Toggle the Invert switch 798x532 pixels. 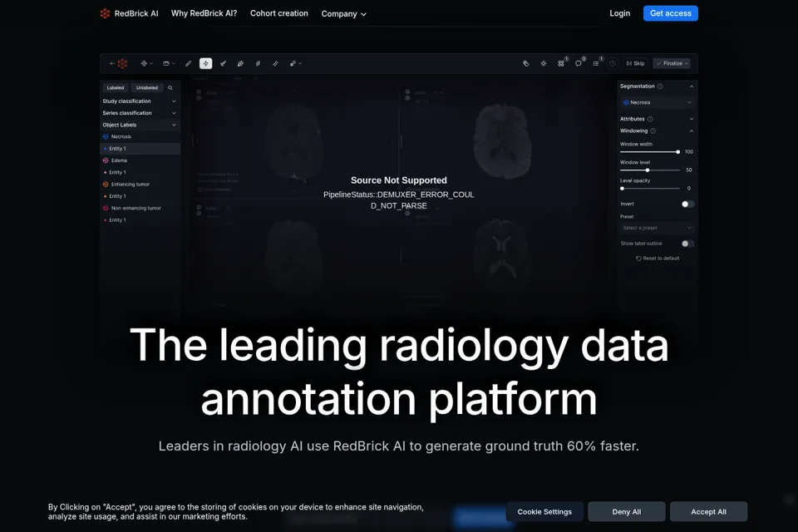687,204
